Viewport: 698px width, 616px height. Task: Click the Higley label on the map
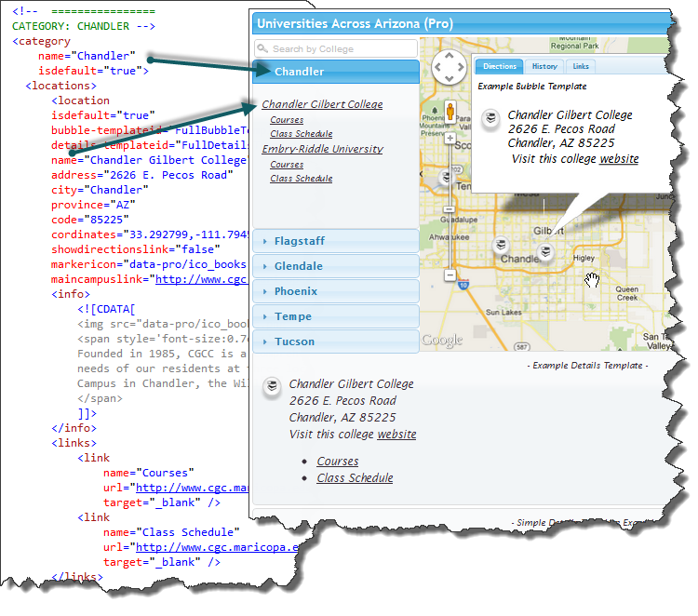point(584,258)
